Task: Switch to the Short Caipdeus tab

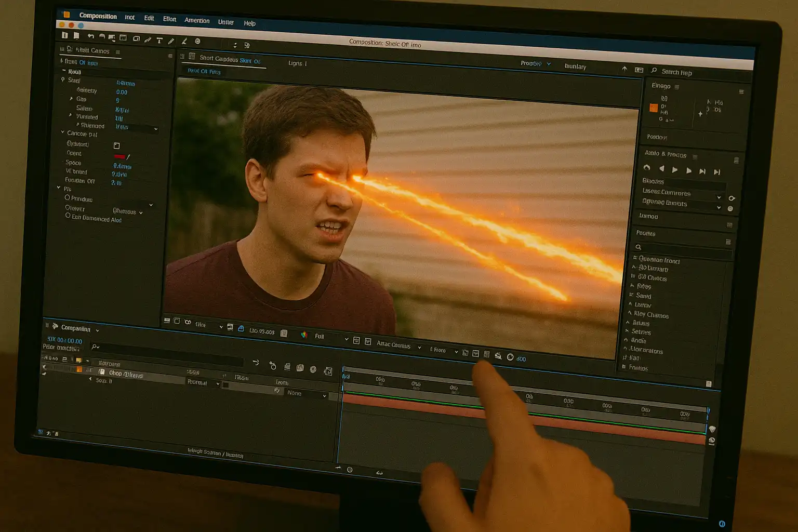Action: [230, 60]
